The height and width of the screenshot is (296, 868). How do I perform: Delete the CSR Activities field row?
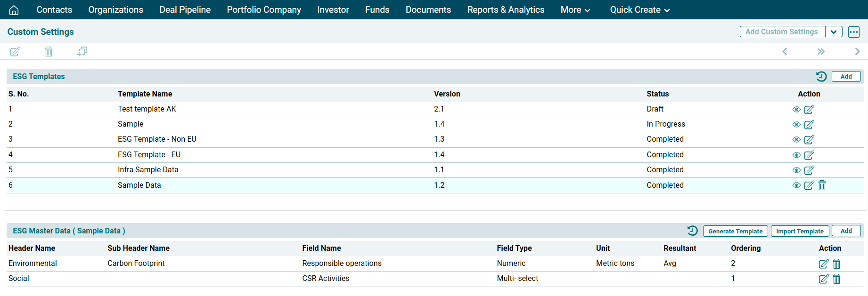(836, 279)
